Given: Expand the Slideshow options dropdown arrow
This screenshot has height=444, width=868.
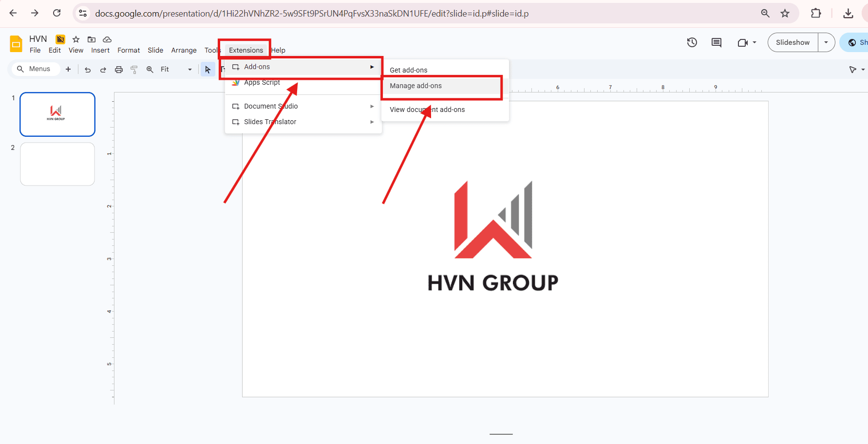Looking at the screenshot, I should (x=826, y=42).
